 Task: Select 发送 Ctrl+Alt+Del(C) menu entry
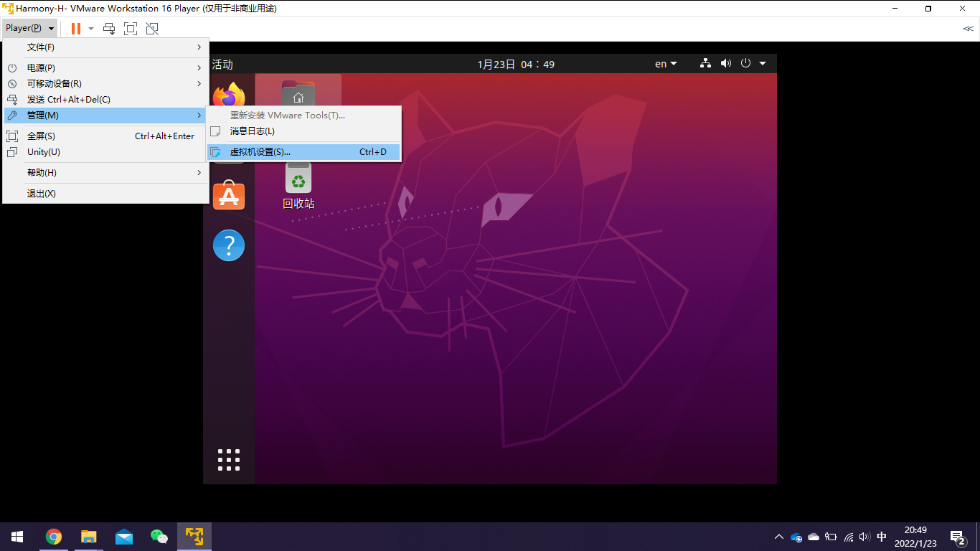coord(105,100)
